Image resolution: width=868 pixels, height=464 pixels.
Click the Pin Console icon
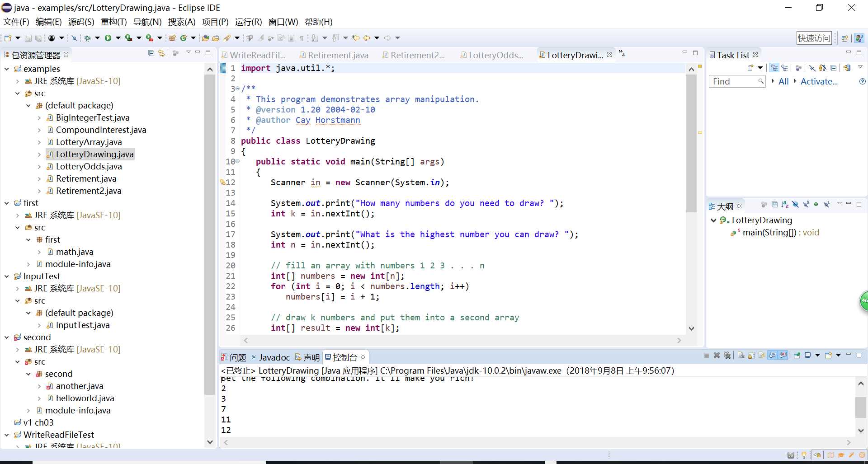point(796,355)
